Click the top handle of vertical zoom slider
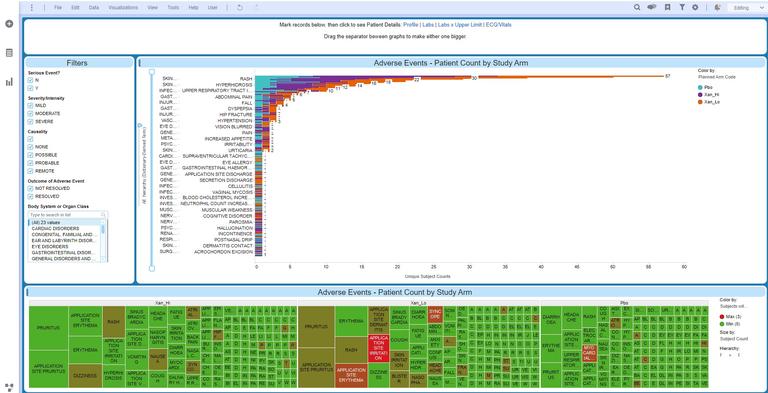 (x=152, y=72)
